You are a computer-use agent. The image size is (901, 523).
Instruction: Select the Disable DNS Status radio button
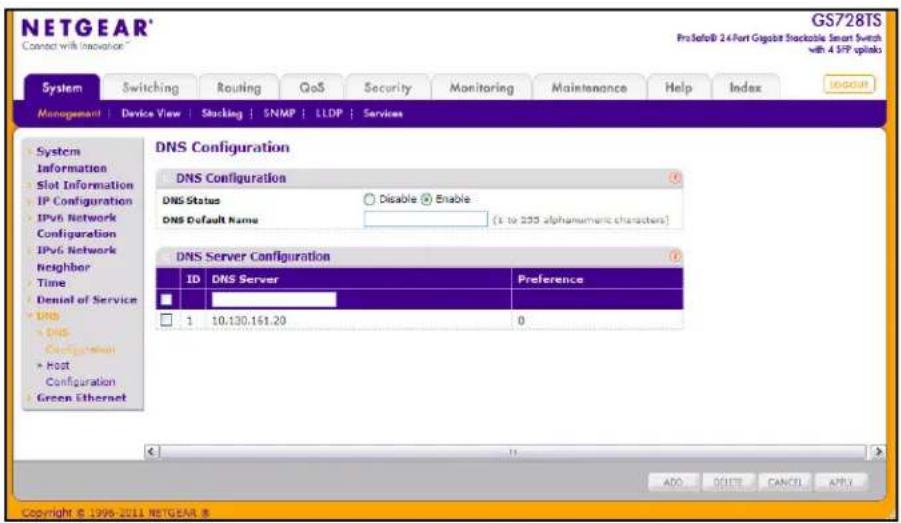click(x=369, y=199)
